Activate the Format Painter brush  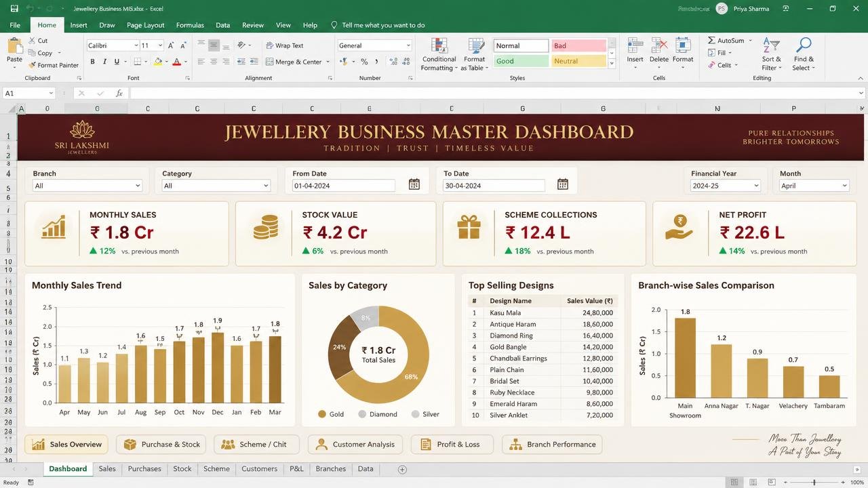(x=32, y=65)
